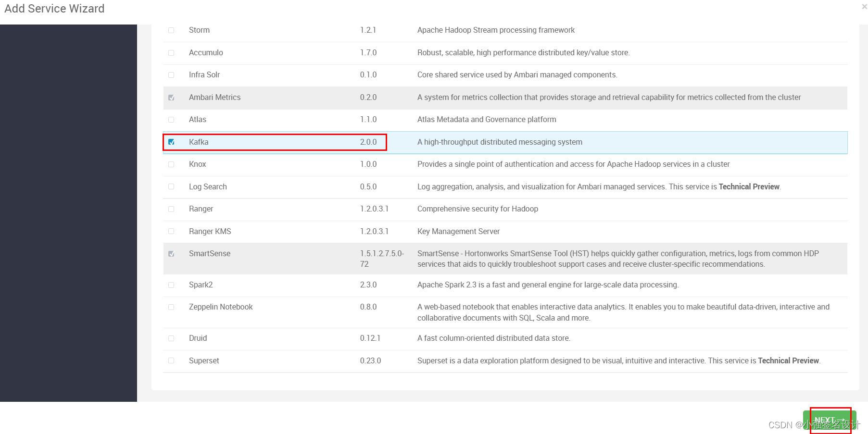Viewport: 868px width, 434px height.
Task: Enable the Infra Solr checkbox
Action: click(171, 75)
